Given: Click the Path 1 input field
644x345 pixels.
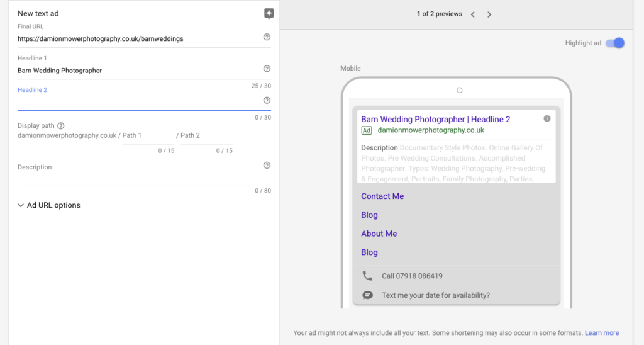Looking at the screenshot, I should pyautogui.click(x=148, y=136).
